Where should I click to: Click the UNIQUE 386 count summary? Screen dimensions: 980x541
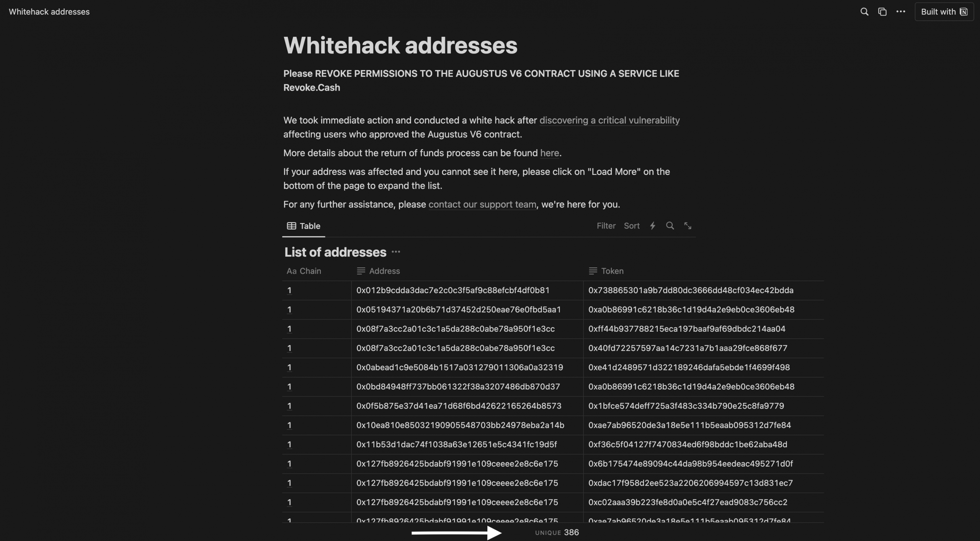pyautogui.click(x=557, y=532)
